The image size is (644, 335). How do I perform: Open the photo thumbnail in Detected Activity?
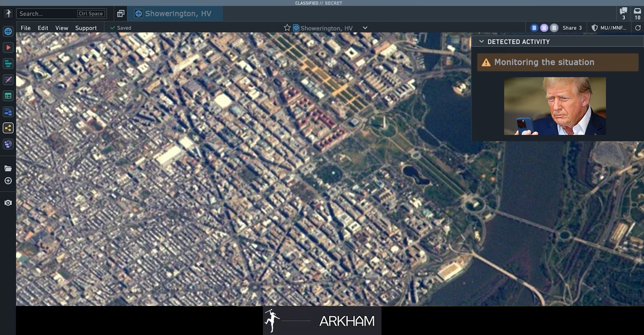point(555,106)
